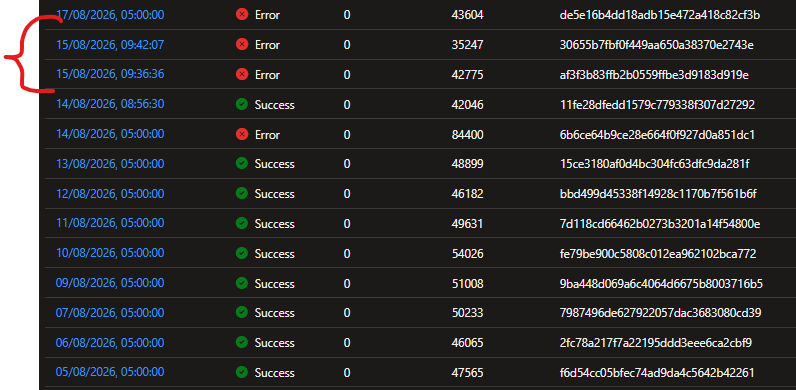Select operation ID de5e16b4dd18adb15e472a418c82cf3b
796x390 pixels.
point(659,15)
